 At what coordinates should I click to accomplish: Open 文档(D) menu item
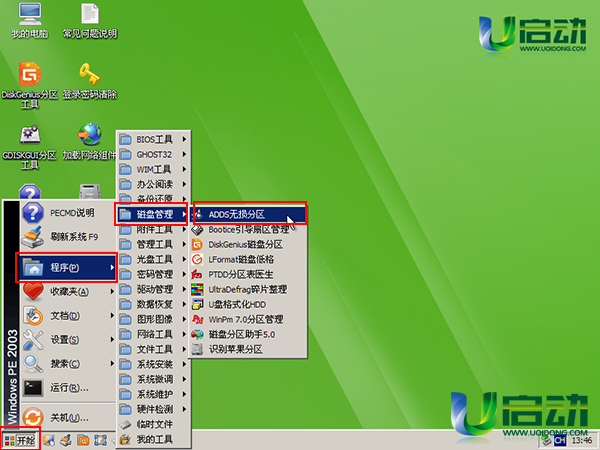pyautogui.click(x=68, y=316)
